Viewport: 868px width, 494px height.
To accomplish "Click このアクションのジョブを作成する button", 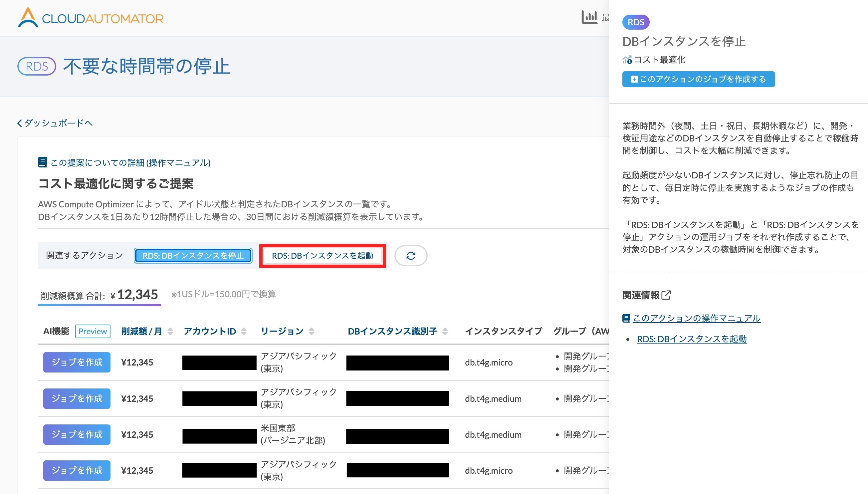I will [x=698, y=79].
